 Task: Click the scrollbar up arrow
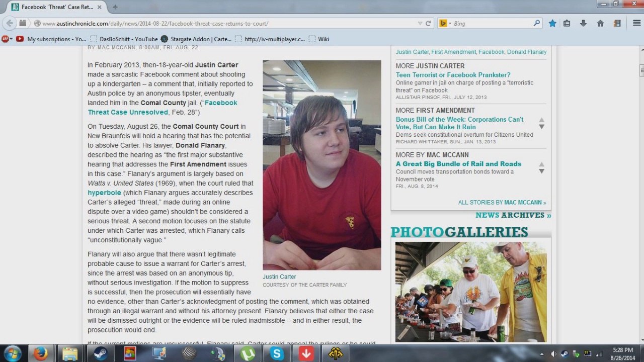click(641, 50)
